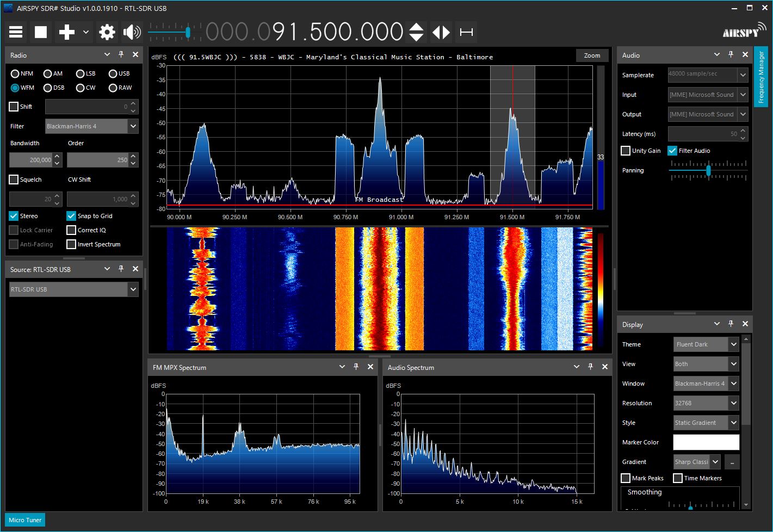Enable Correct IQ checkbox
The image size is (773, 532).
[71, 230]
